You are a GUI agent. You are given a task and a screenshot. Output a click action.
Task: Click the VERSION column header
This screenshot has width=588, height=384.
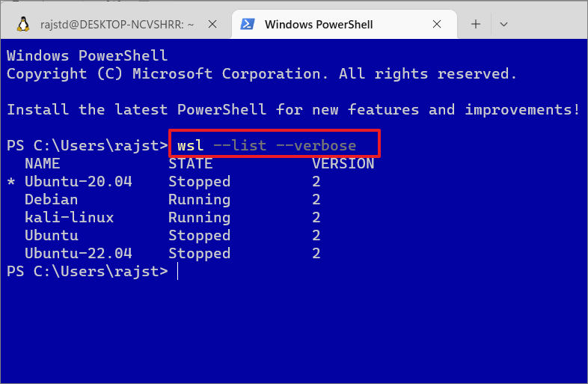point(343,164)
